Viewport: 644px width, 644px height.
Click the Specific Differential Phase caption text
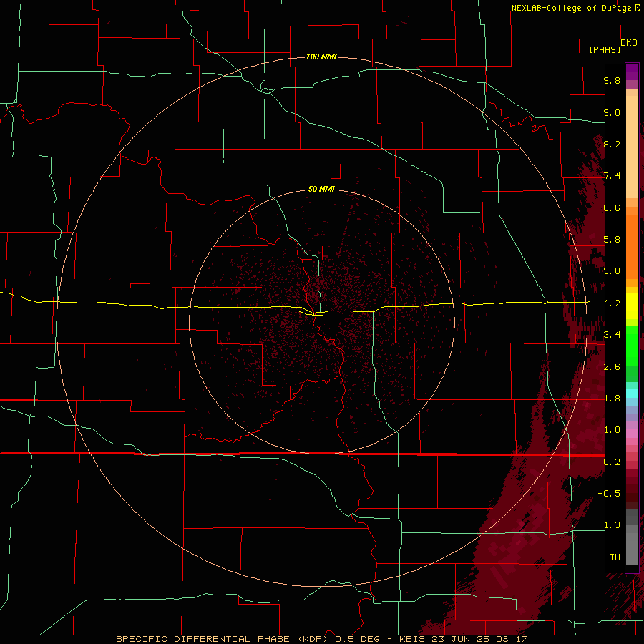click(321, 639)
